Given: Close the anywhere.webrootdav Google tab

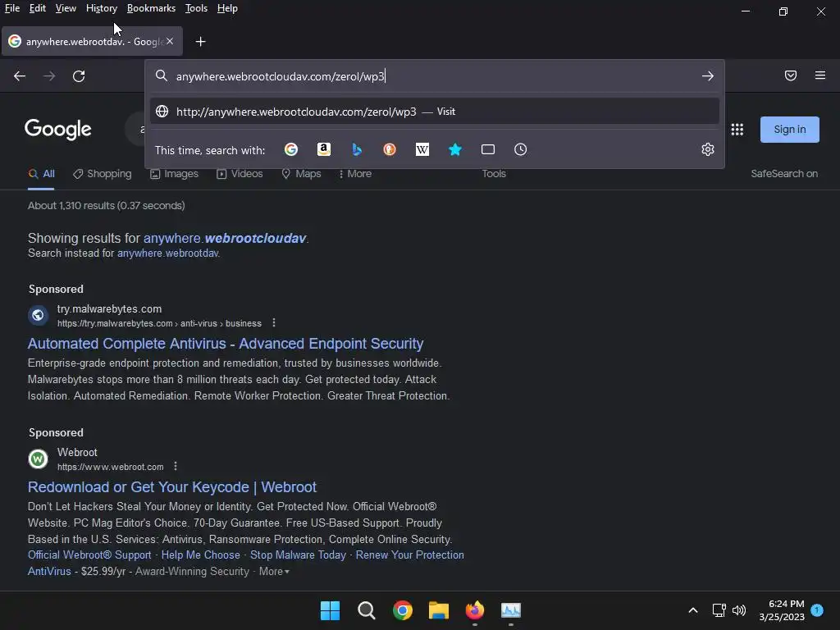Looking at the screenshot, I should (170, 41).
